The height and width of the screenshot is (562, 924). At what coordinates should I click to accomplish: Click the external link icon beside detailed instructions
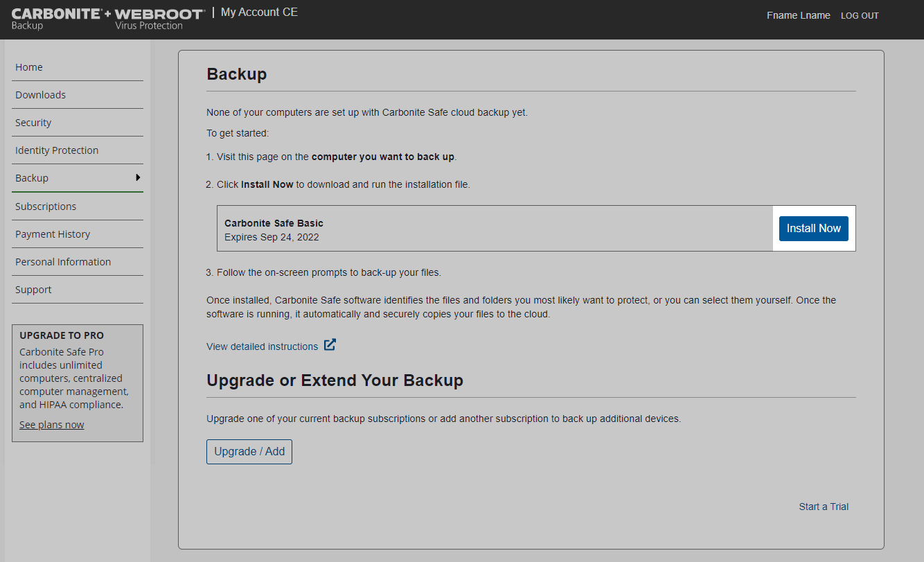point(330,345)
